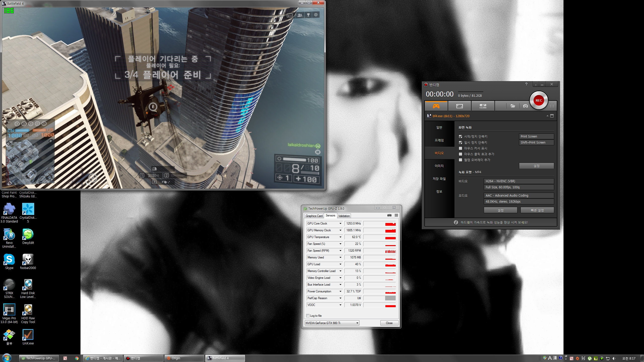Image resolution: width=644 pixels, height=362 pixels.
Task: Click Battlefield 4 trophy icon
Action: pos(308,15)
